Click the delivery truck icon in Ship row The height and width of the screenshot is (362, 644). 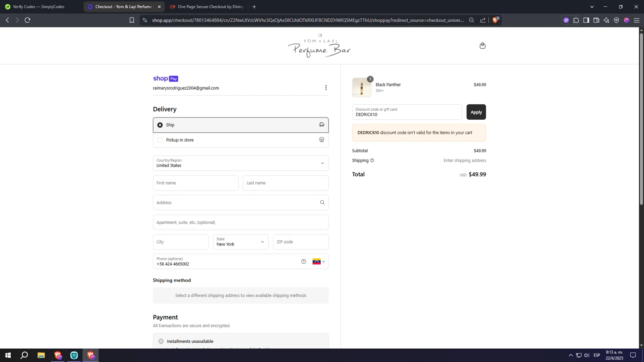pos(322,125)
